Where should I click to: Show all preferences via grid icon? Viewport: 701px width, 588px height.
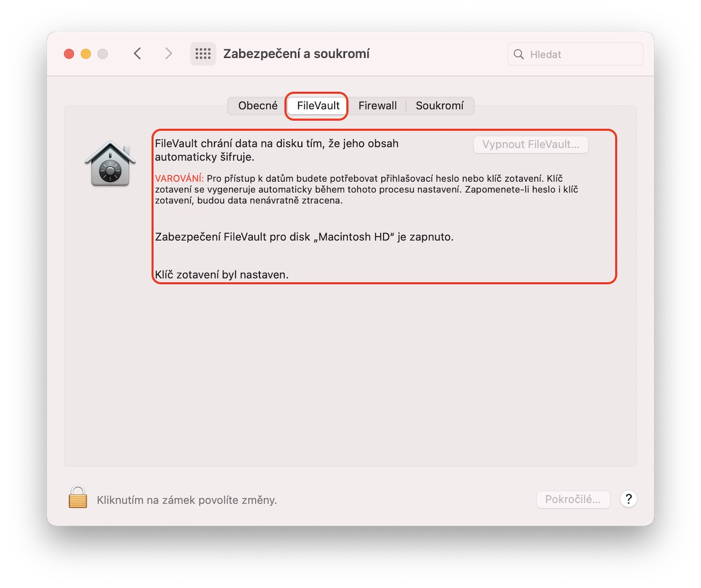coord(203,54)
